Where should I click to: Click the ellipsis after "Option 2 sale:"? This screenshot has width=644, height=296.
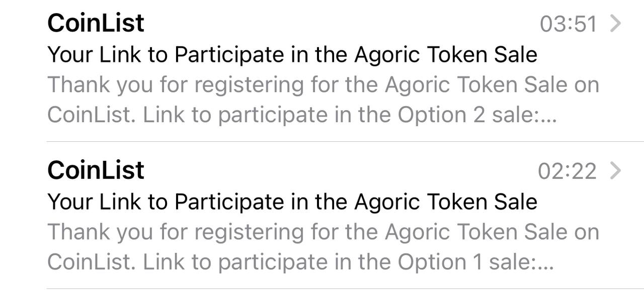[548, 122]
